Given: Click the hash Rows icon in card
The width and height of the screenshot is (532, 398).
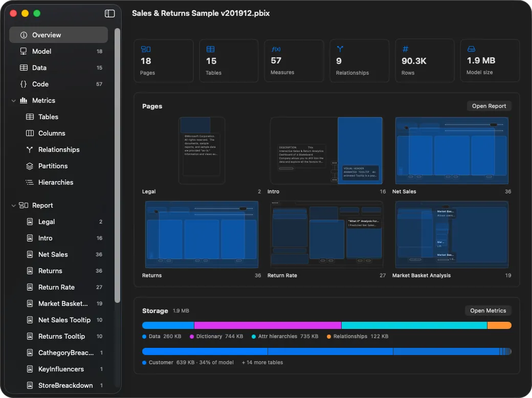Looking at the screenshot, I should point(405,49).
